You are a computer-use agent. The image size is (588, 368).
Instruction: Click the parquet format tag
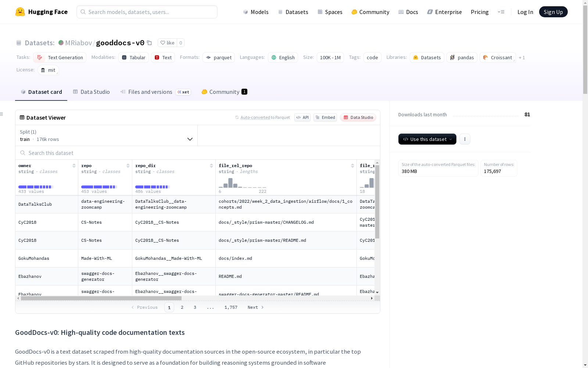[x=219, y=57]
